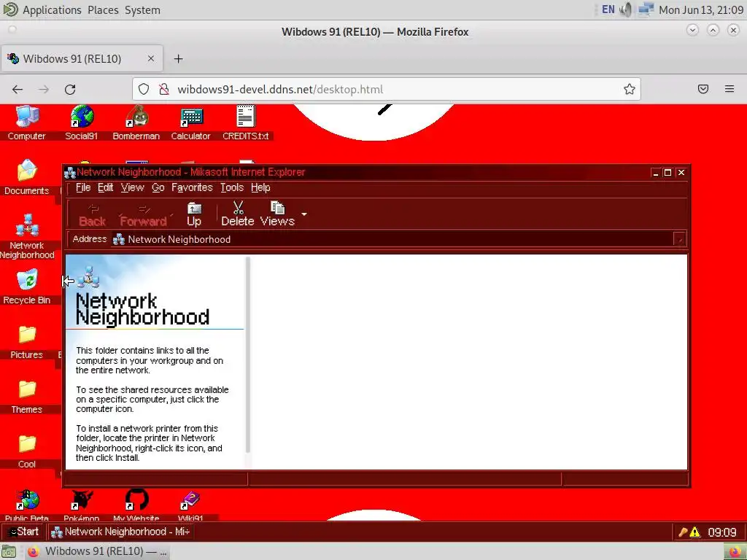Open the Public Beta desktop shortcut
Viewport: 747px width, 560px height.
tap(27, 506)
